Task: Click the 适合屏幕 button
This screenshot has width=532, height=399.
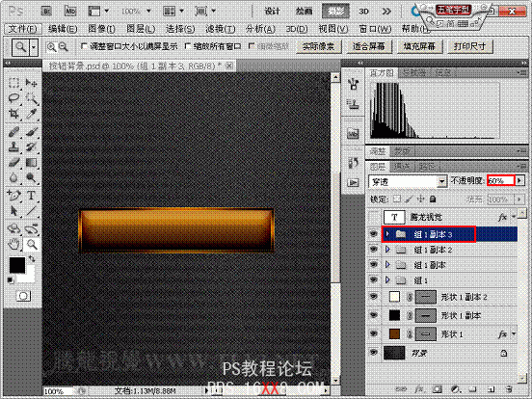Action: pyautogui.click(x=368, y=46)
